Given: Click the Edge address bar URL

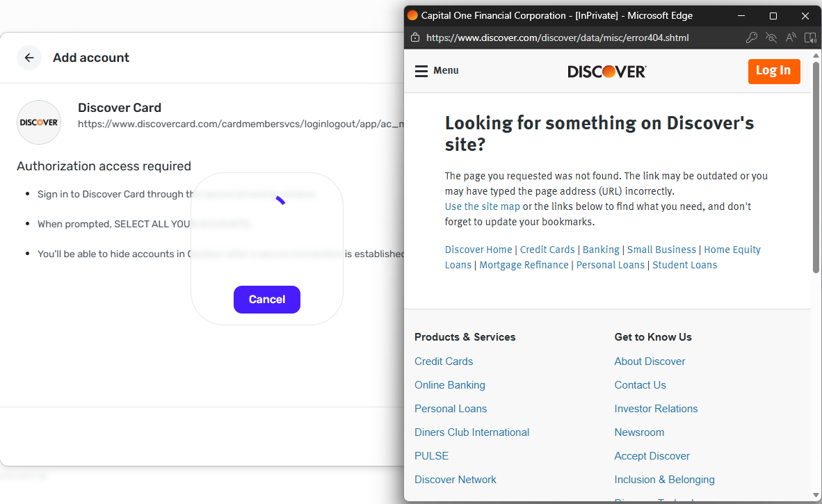Looking at the screenshot, I should pos(557,38).
